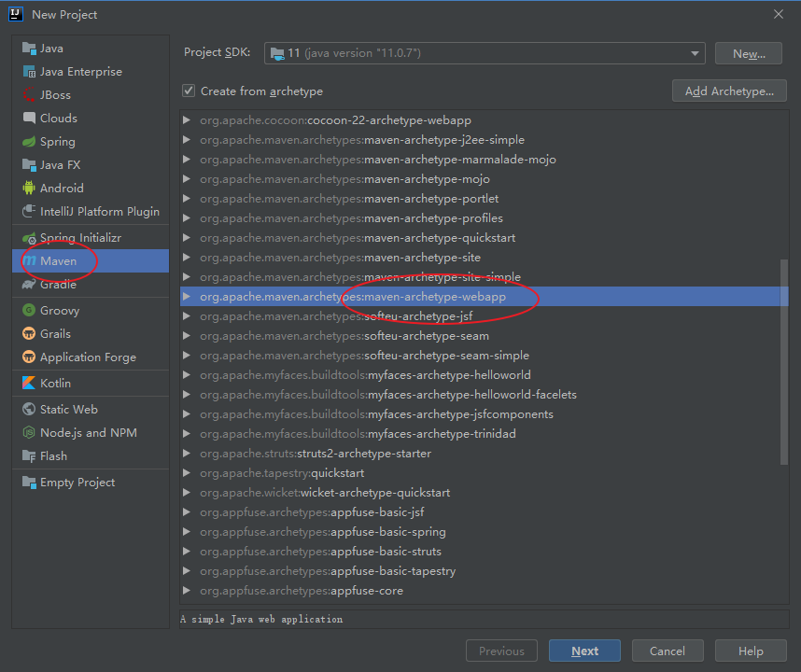The image size is (801, 672).
Task: Click the Help button
Action: (751, 651)
